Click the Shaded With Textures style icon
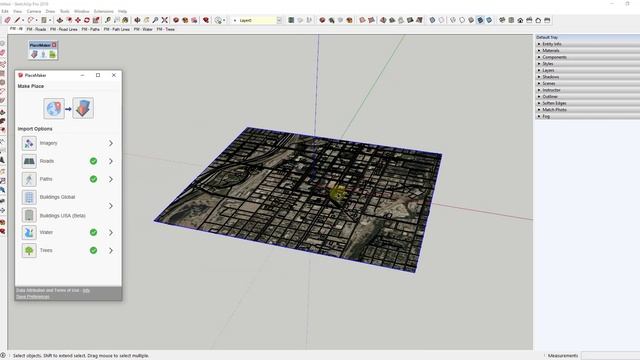 480,20
